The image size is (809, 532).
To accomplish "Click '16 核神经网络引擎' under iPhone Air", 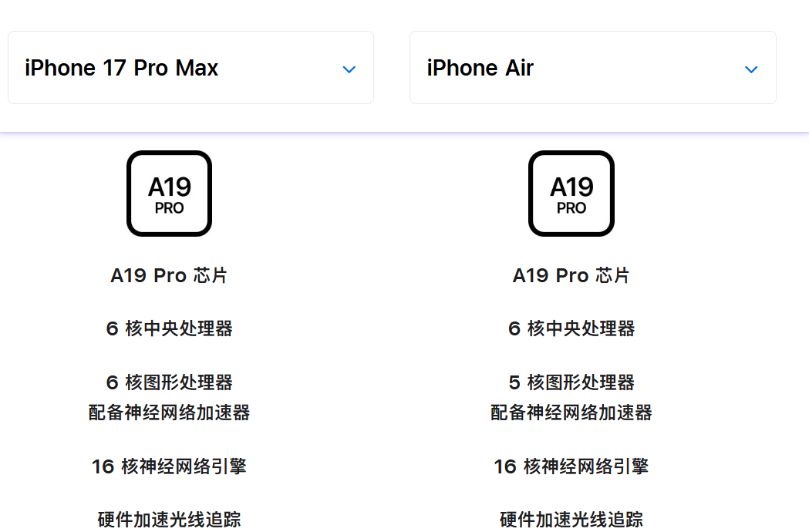I will 571,466.
